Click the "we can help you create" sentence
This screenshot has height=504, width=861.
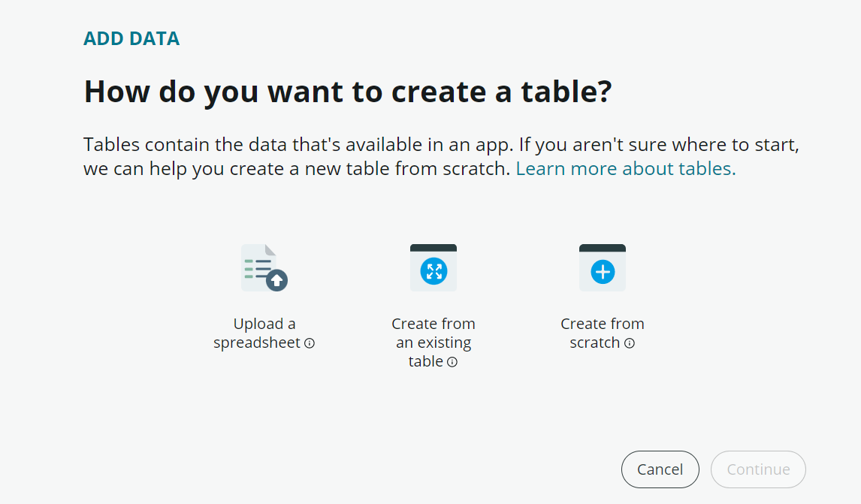(297, 169)
